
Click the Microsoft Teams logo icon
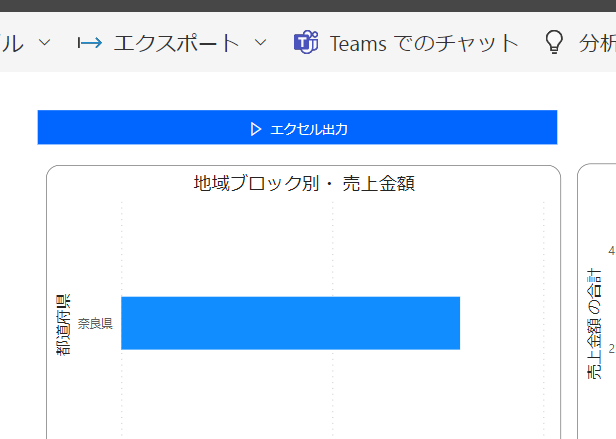coord(305,43)
